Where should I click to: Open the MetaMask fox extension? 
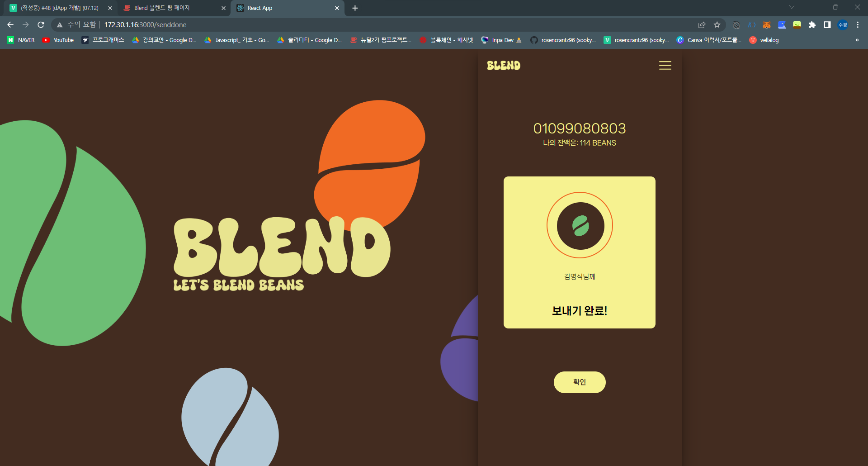pos(767,25)
